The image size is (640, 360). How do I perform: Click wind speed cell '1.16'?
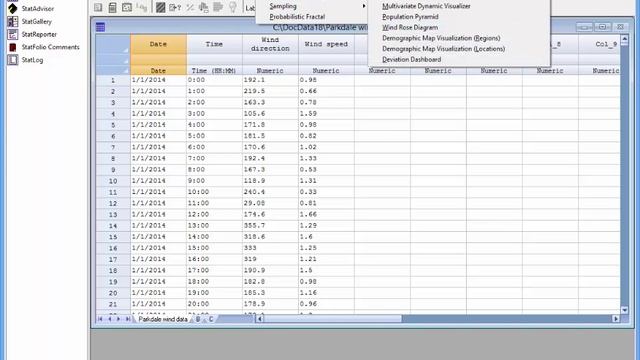[326, 293]
